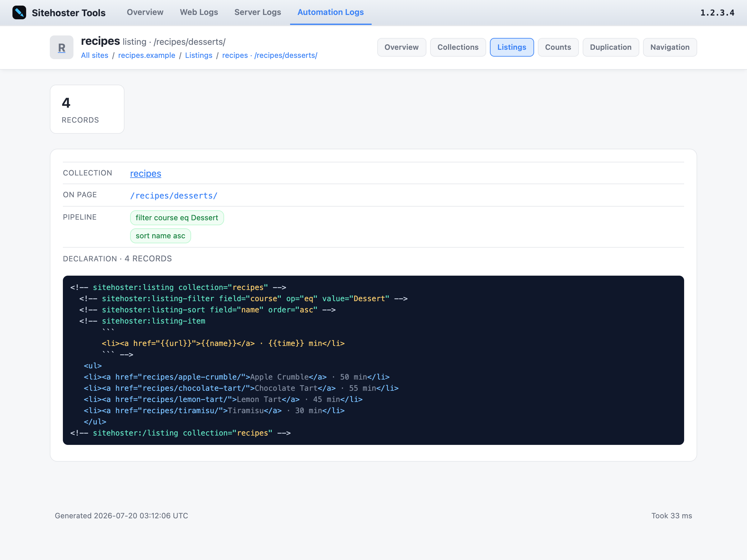The width and height of the screenshot is (747, 560).
Task: Click the 'DECLARATION · 4 RECORDS' heading
Action: (x=117, y=259)
